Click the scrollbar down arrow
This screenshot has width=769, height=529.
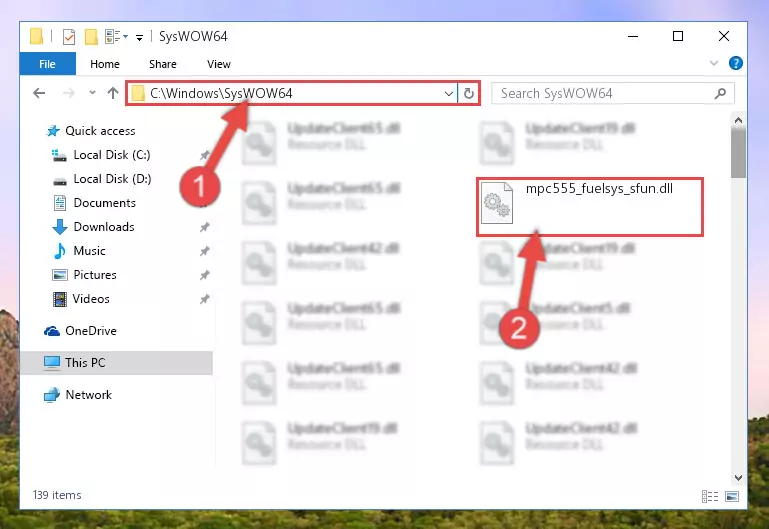738,478
